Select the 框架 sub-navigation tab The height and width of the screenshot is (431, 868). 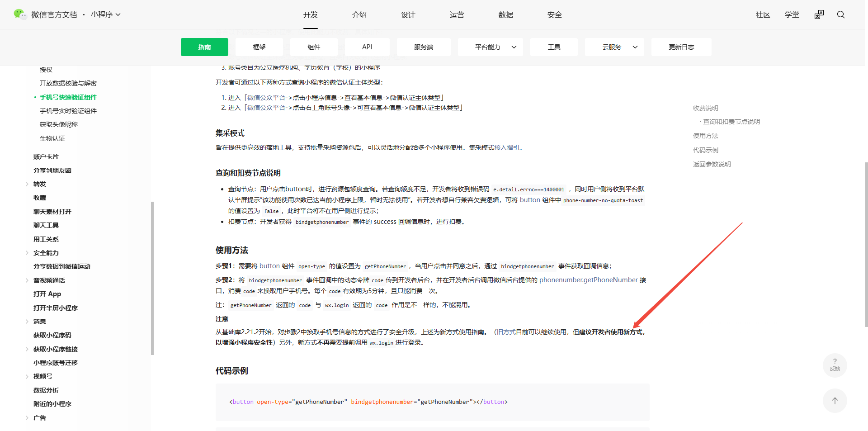pos(259,47)
